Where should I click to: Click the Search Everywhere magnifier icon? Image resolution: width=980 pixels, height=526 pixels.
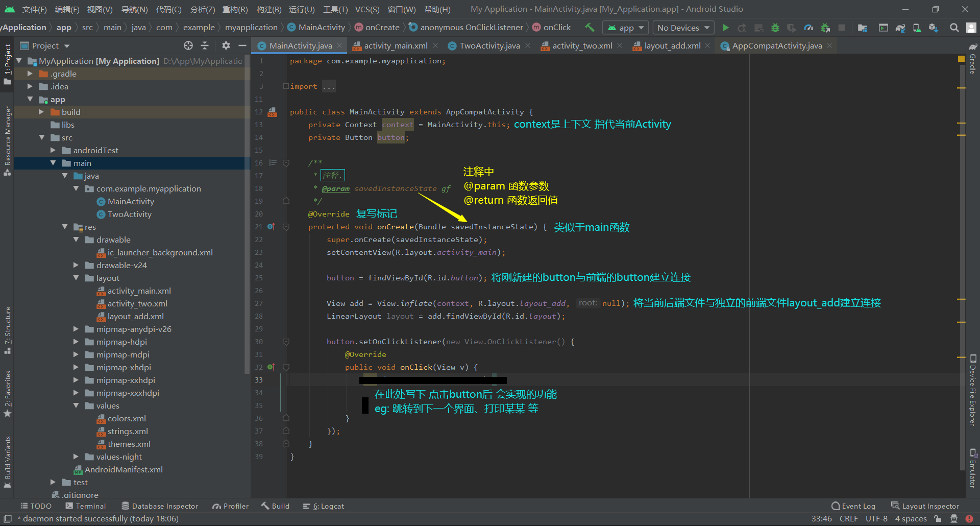point(954,28)
